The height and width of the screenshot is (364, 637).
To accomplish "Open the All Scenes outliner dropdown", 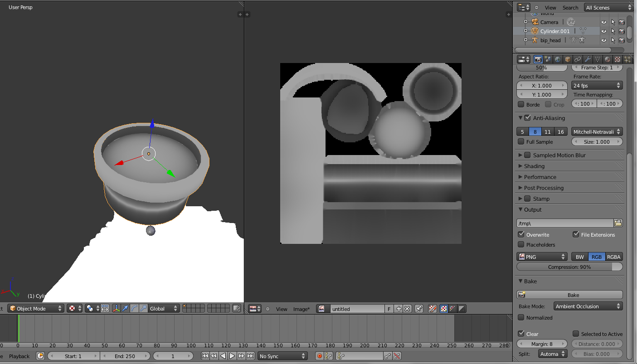I will point(608,7).
